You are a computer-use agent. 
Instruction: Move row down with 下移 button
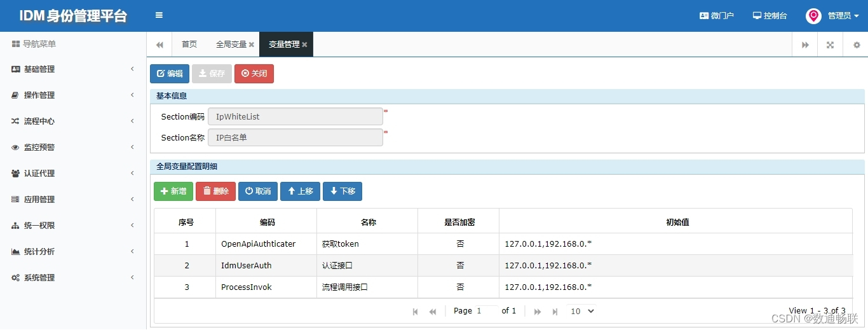pos(342,191)
